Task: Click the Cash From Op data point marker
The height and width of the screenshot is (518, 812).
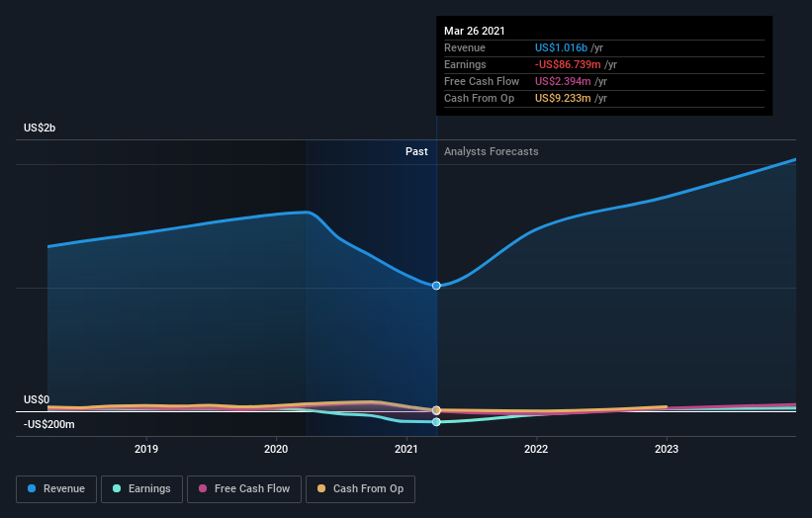Action: pos(436,410)
